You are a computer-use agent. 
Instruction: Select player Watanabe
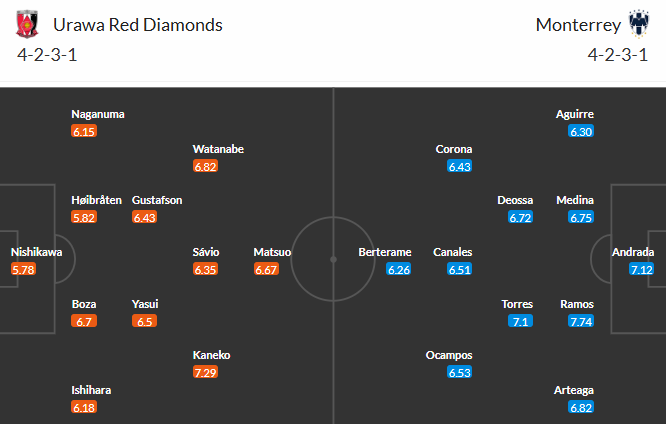(x=218, y=149)
